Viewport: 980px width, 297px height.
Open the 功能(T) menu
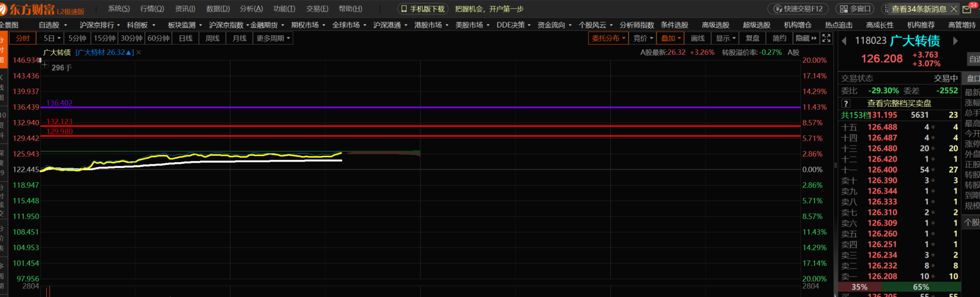284,9
